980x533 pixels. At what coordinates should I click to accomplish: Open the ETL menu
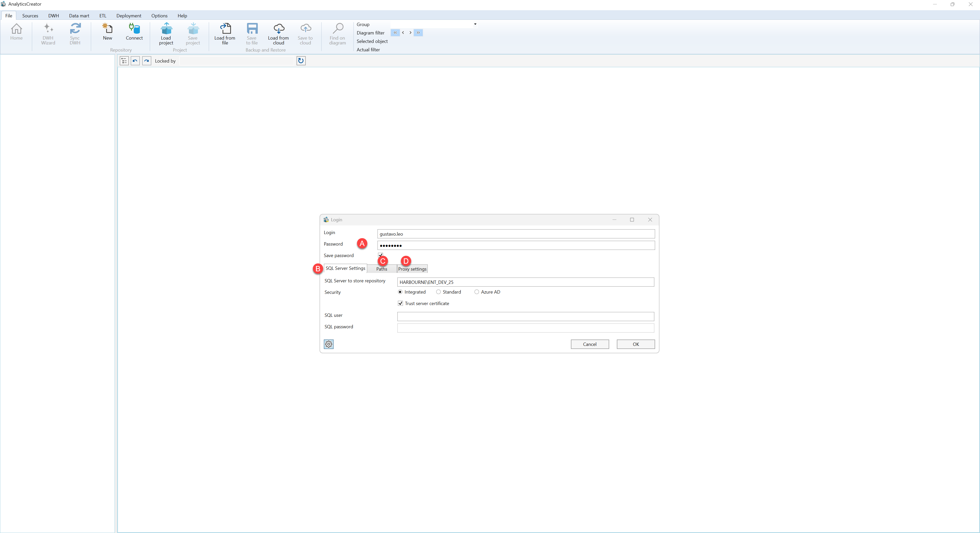(x=103, y=16)
